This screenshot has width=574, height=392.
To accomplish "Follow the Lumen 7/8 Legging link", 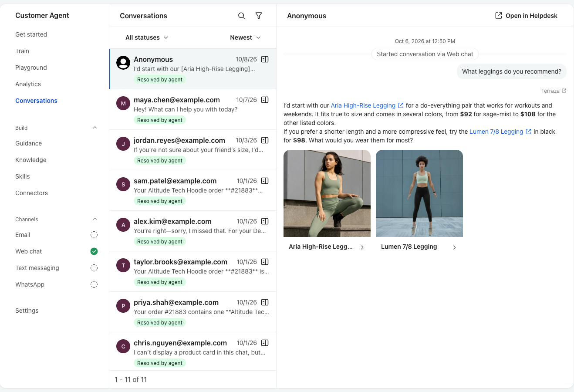I will coord(500,132).
